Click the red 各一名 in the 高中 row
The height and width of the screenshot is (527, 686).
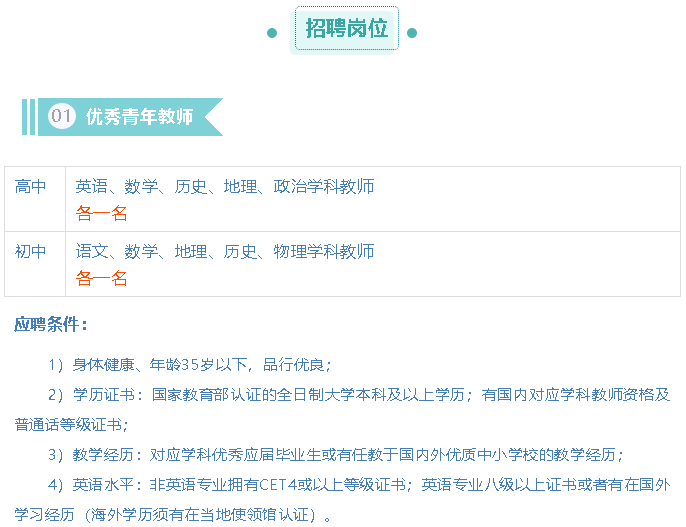click(101, 213)
